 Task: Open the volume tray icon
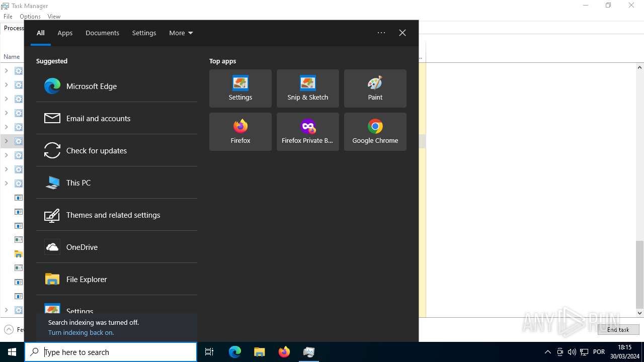point(572,352)
